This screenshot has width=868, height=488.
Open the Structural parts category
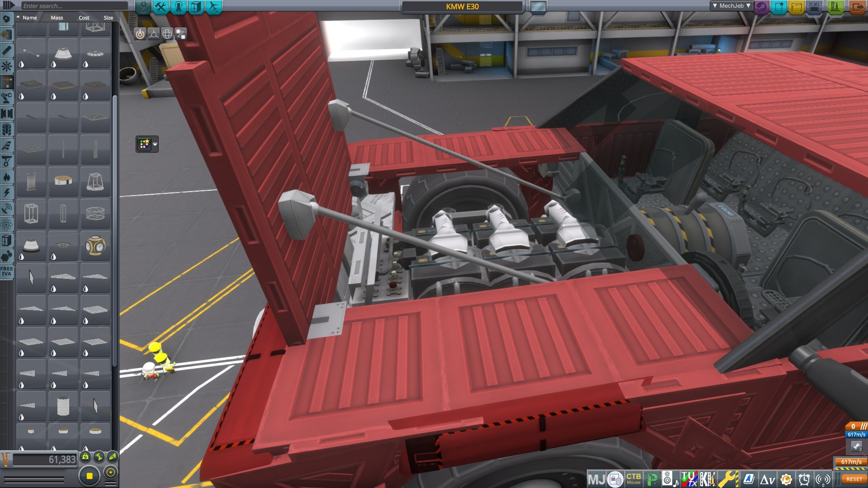[7, 82]
